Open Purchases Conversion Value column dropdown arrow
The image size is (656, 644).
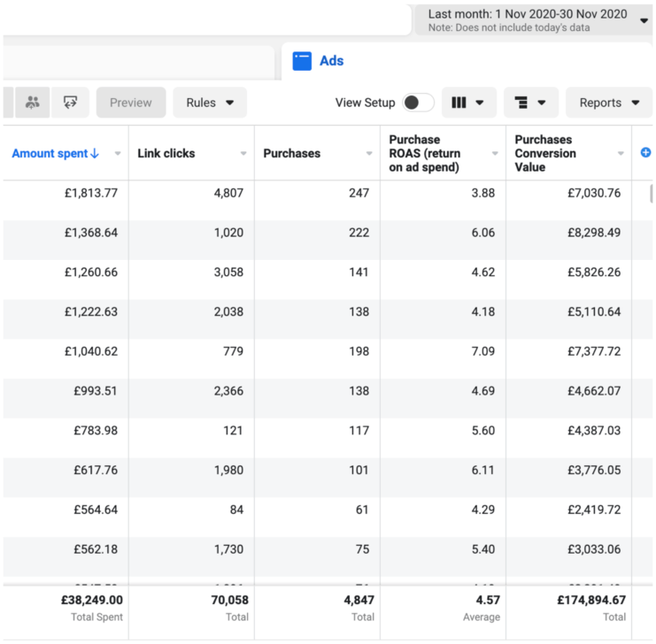tap(621, 154)
